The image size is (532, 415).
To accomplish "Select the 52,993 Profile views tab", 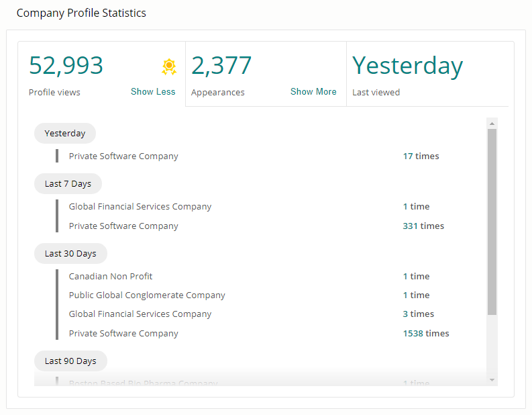I will (66, 66).
